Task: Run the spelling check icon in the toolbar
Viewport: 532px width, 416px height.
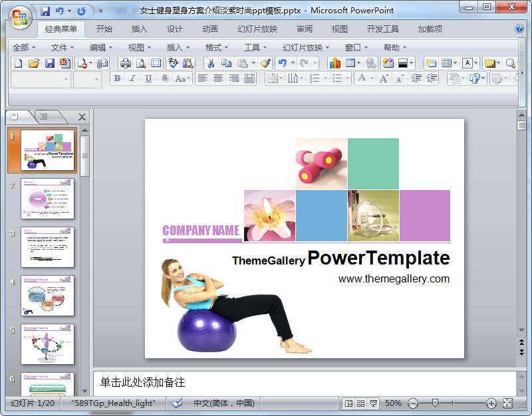Action: point(173,63)
